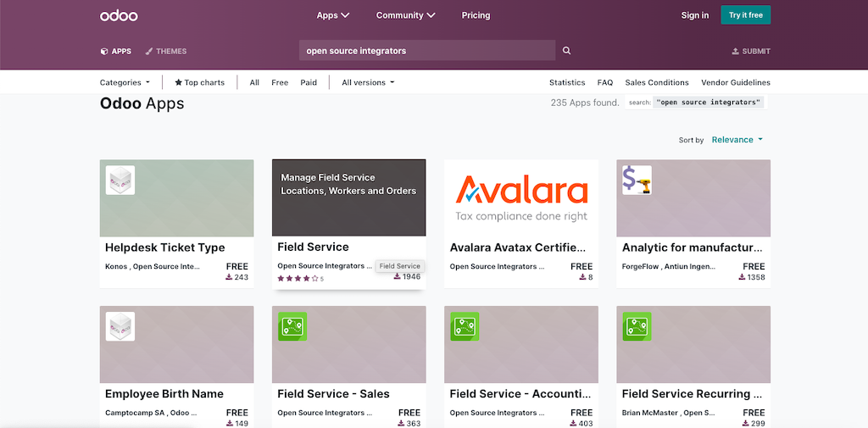Viewport: 868px width, 428px height.
Task: Open the Community navigation dropdown
Action: [406, 15]
